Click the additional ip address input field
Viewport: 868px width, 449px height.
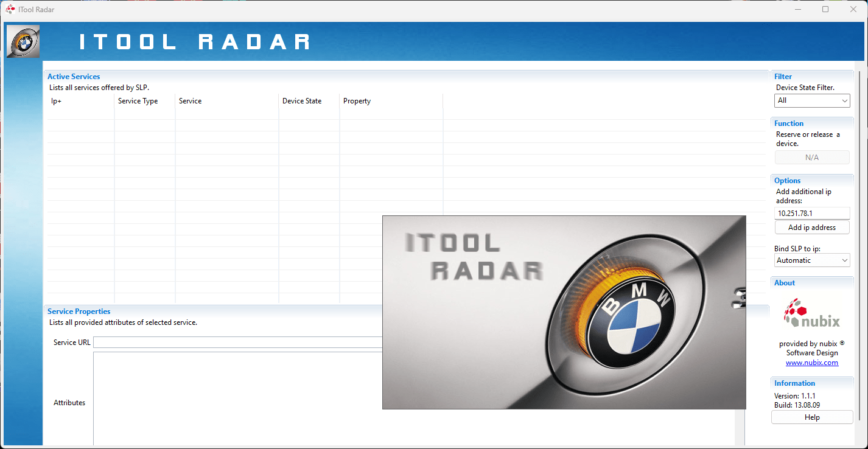pyautogui.click(x=812, y=213)
